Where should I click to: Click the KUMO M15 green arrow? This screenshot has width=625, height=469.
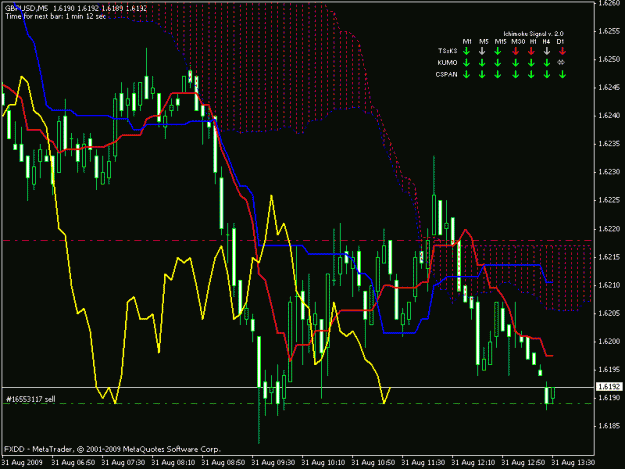[x=497, y=63]
